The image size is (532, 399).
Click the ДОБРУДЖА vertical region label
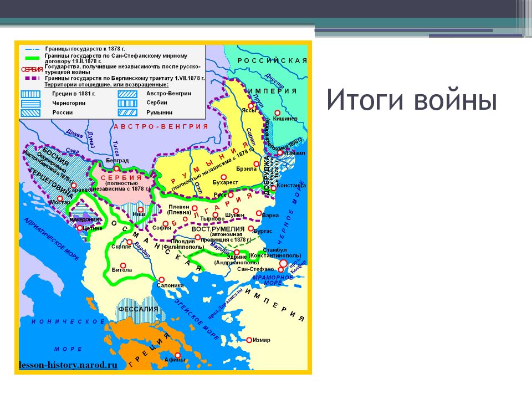[x=267, y=176]
